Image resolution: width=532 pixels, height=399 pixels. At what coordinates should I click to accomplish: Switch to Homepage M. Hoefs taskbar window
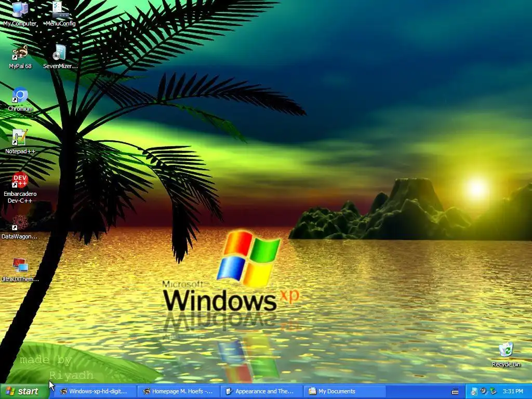[x=179, y=391]
